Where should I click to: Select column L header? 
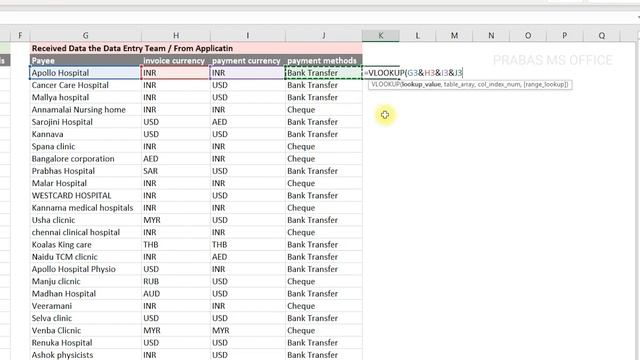[417, 36]
